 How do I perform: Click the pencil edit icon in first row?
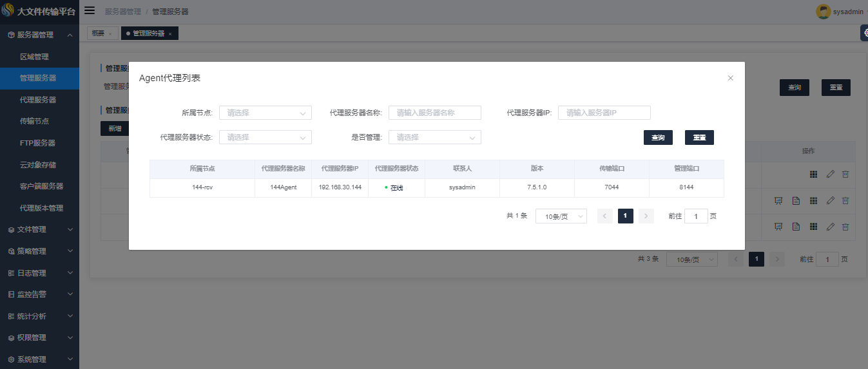coord(831,175)
